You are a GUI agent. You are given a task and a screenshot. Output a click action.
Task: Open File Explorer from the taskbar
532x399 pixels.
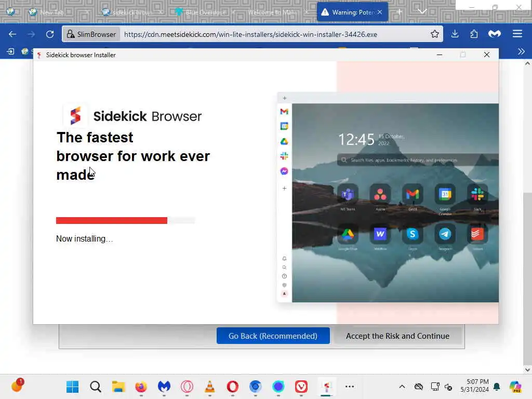[118, 387]
